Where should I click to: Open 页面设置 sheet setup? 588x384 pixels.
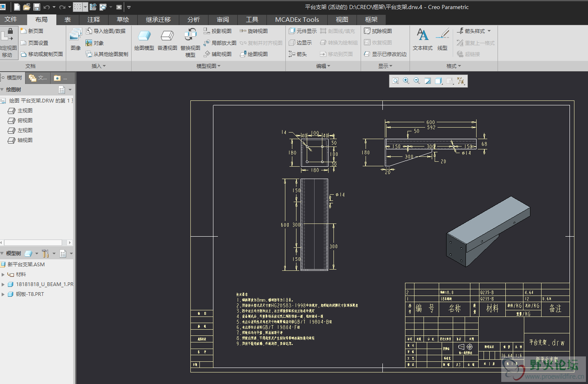click(34, 43)
